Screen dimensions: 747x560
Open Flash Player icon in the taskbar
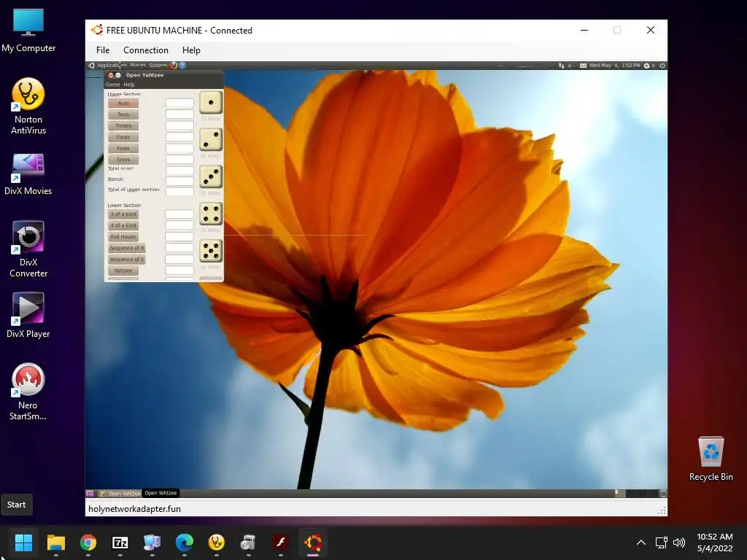(x=281, y=542)
